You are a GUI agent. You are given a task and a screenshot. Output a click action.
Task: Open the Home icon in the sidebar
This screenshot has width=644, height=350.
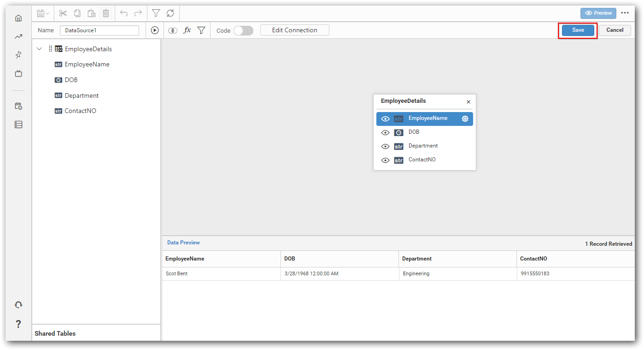point(18,18)
